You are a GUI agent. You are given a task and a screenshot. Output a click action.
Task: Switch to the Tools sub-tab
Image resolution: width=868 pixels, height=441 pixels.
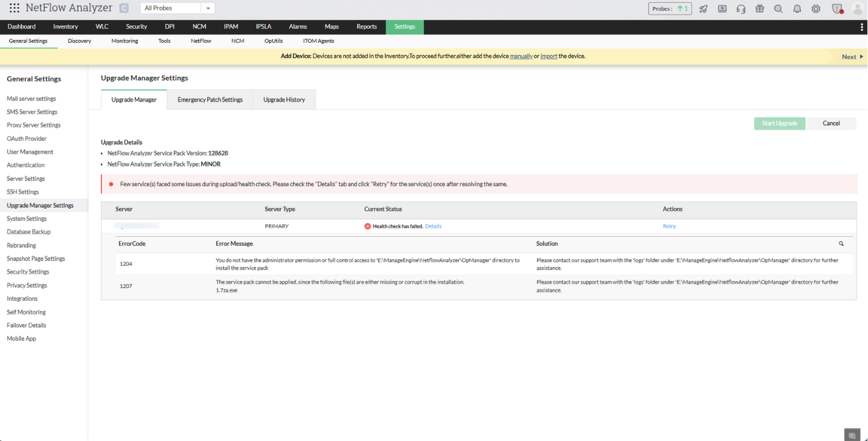click(164, 41)
